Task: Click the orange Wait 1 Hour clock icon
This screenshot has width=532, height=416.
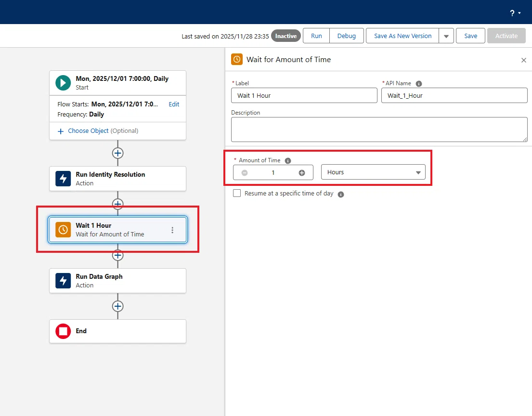Action: coord(63,230)
